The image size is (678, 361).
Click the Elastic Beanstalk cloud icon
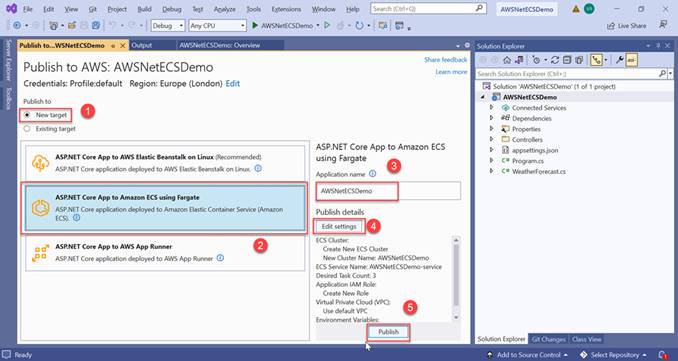tap(40, 163)
